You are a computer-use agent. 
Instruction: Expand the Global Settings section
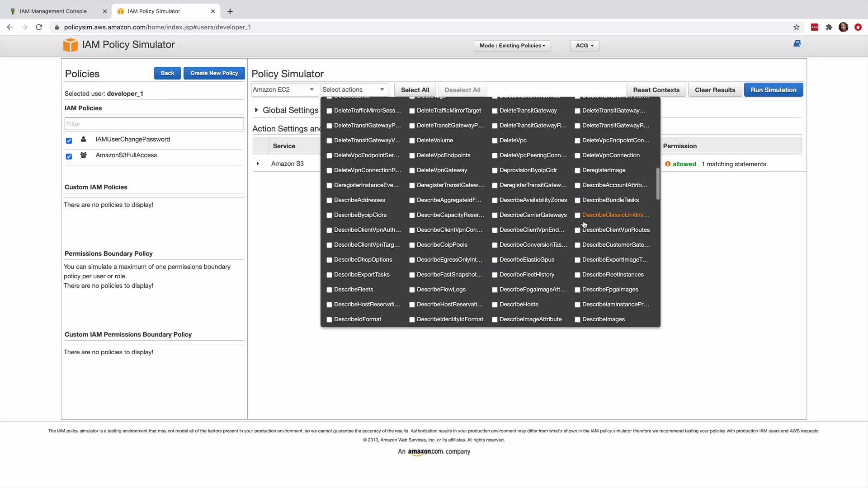coord(256,110)
